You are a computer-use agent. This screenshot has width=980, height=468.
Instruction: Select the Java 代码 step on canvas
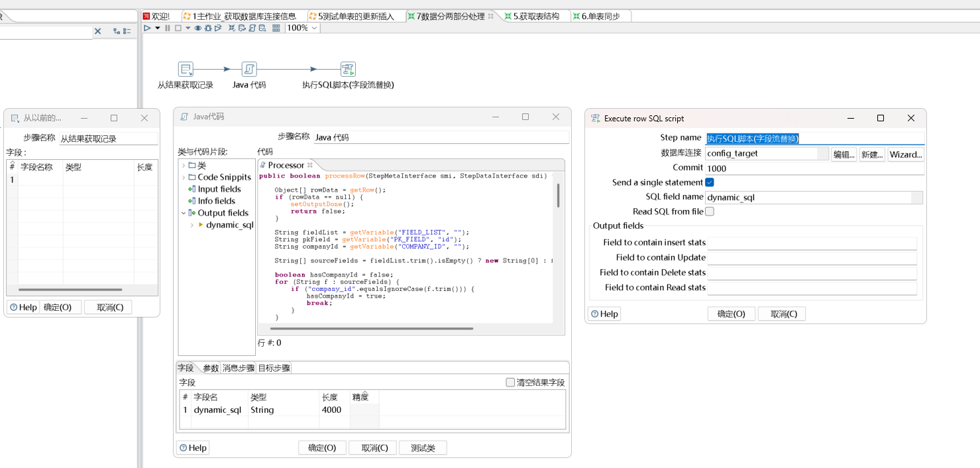[249, 69]
